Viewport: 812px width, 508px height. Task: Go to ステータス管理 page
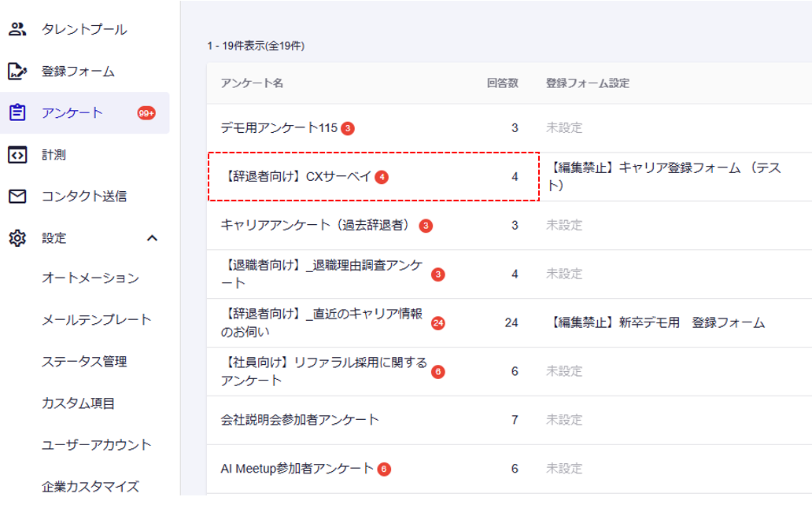tap(84, 362)
